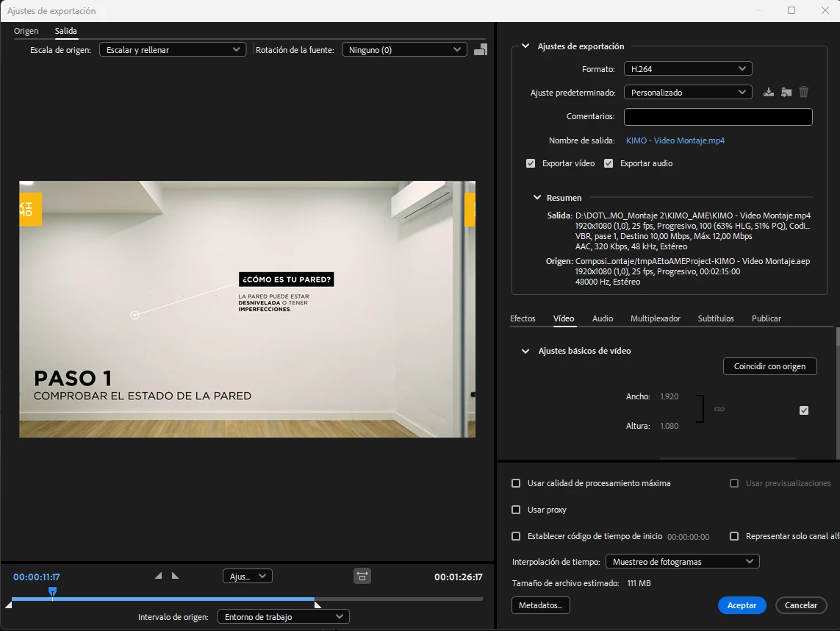
Task: Enable Usar calidad de procesamiento máxima
Action: pos(516,483)
